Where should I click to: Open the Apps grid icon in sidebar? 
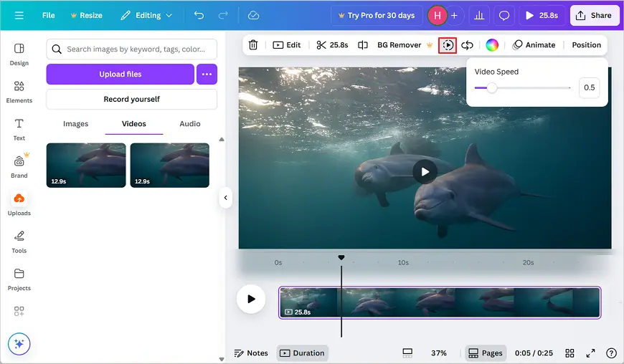point(19,311)
